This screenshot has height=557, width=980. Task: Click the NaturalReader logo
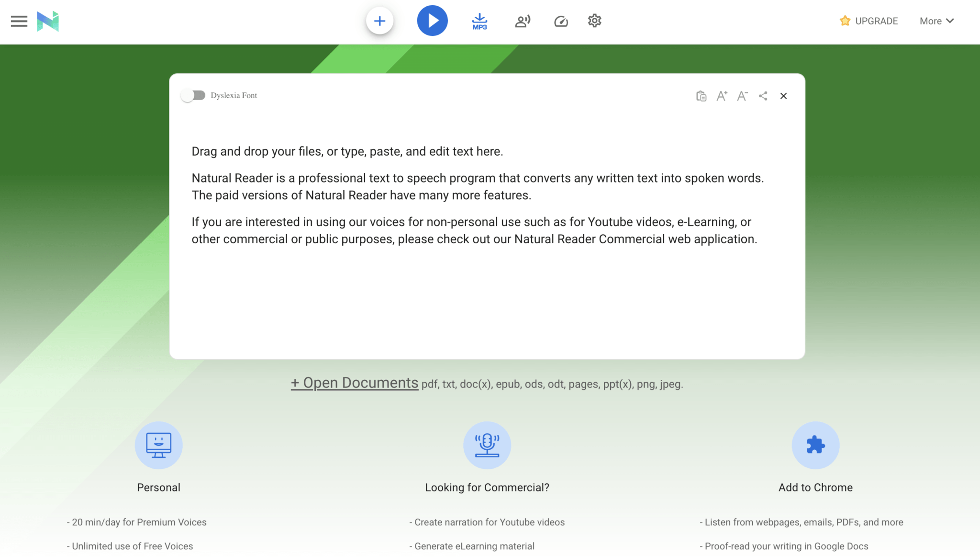tap(48, 21)
